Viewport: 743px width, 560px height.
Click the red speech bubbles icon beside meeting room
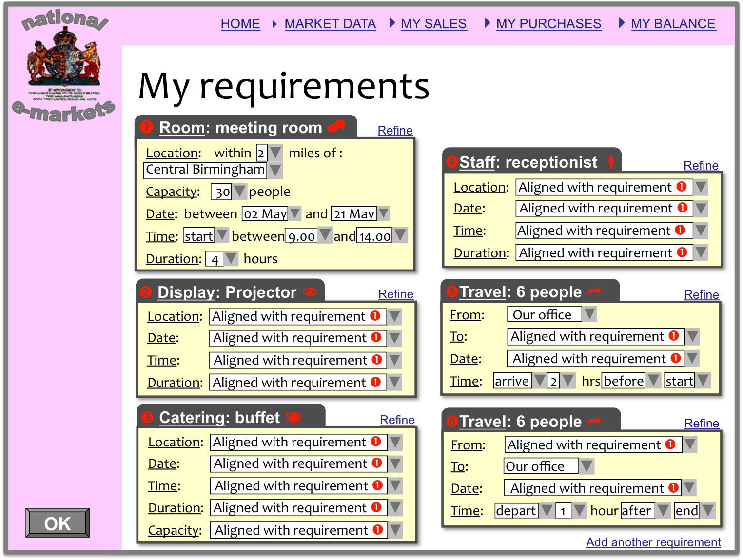coord(336,127)
